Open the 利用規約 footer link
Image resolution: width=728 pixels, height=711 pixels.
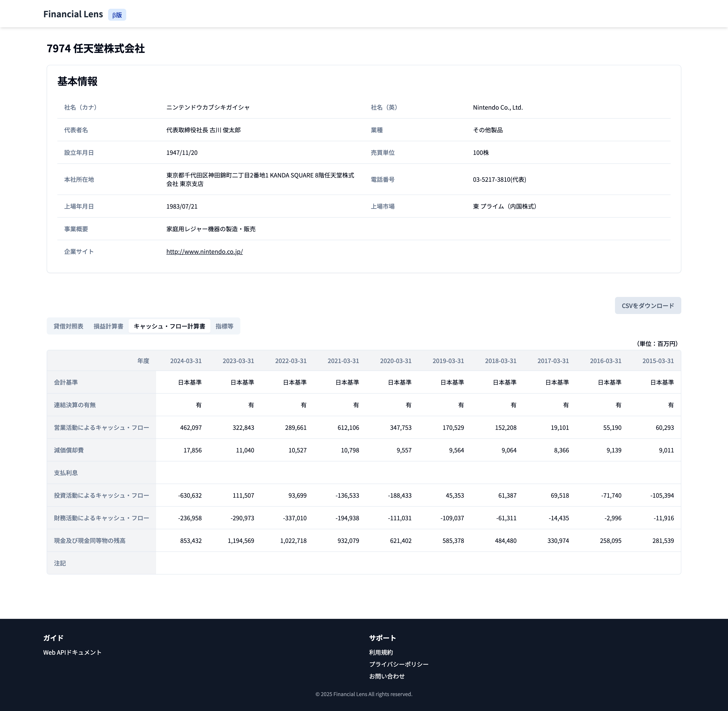pyautogui.click(x=380, y=652)
